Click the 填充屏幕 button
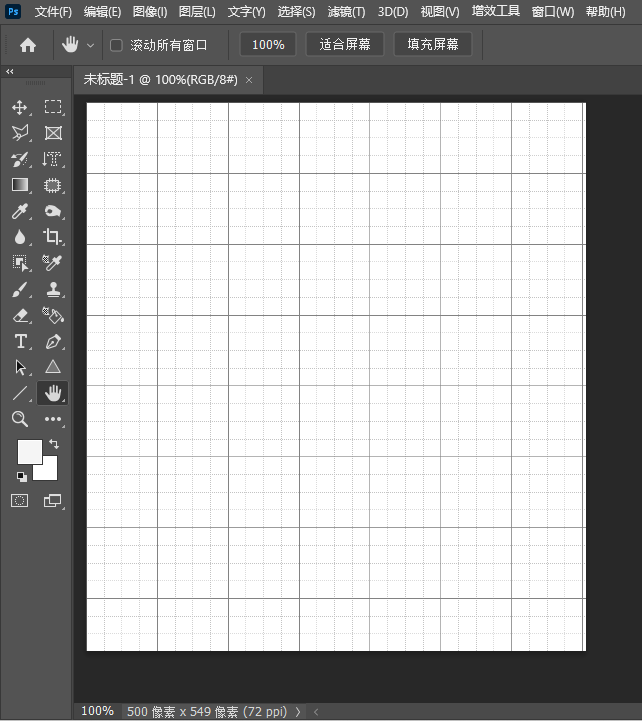 pos(433,45)
